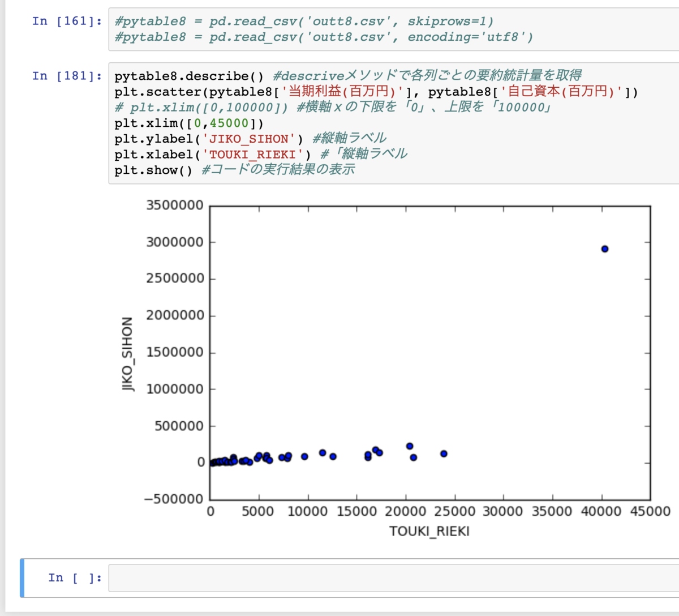Click the 'plt.show()' code line
The height and width of the screenshot is (616, 679).
(x=235, y=170)
